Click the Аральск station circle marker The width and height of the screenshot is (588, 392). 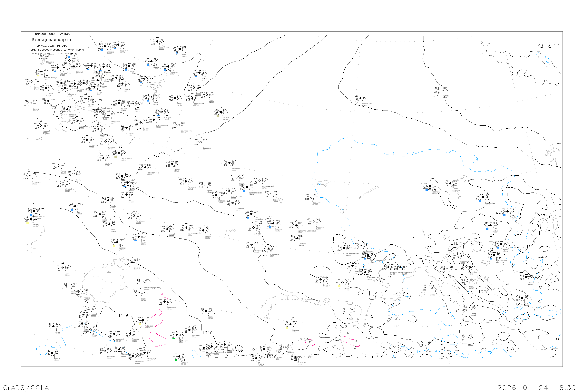pos(132,262)
